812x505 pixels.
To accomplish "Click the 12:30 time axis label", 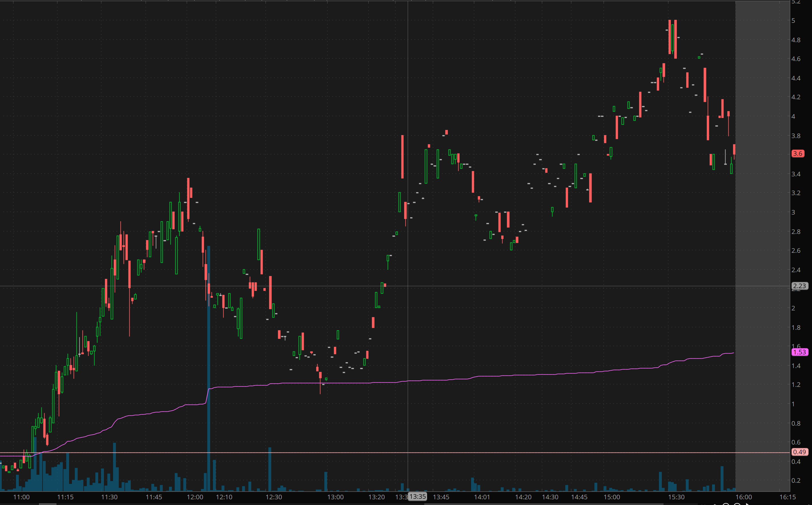I will point(274,497).
